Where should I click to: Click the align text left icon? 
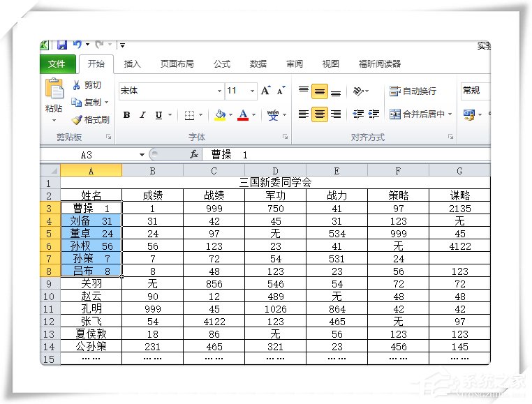tap(303, 114)
